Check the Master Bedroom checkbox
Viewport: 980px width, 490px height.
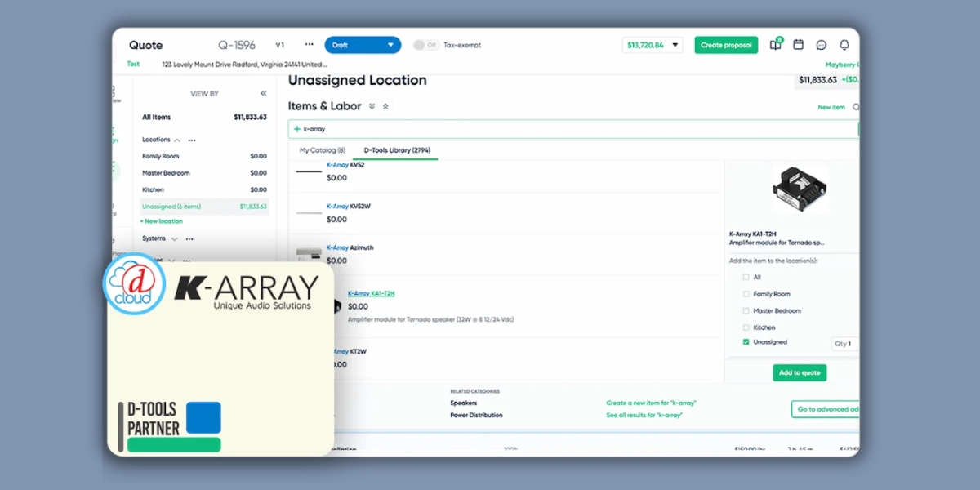tap(746, 311)
